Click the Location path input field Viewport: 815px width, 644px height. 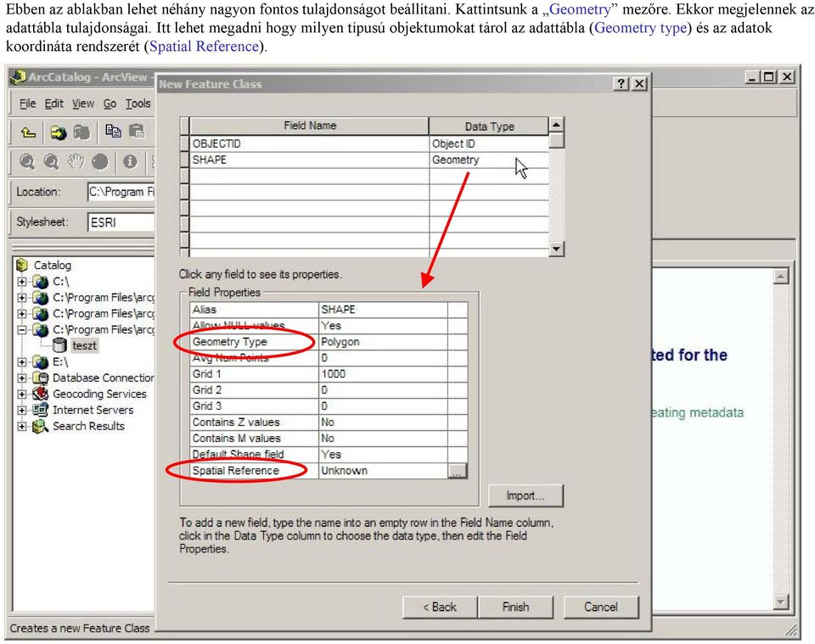tap(121, 192)
